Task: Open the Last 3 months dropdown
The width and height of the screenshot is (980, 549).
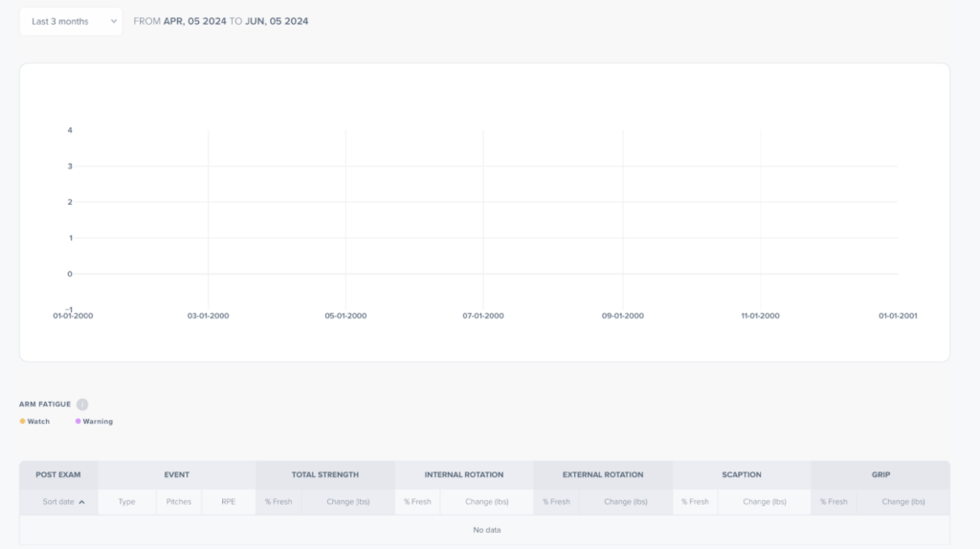Action: click(x=72, y=21)
